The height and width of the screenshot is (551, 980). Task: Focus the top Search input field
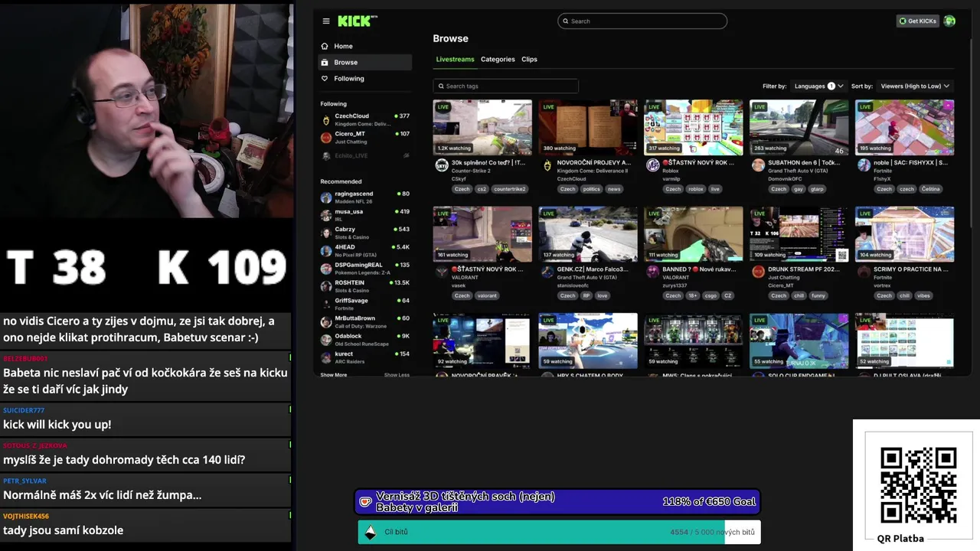tap(642, 21)
